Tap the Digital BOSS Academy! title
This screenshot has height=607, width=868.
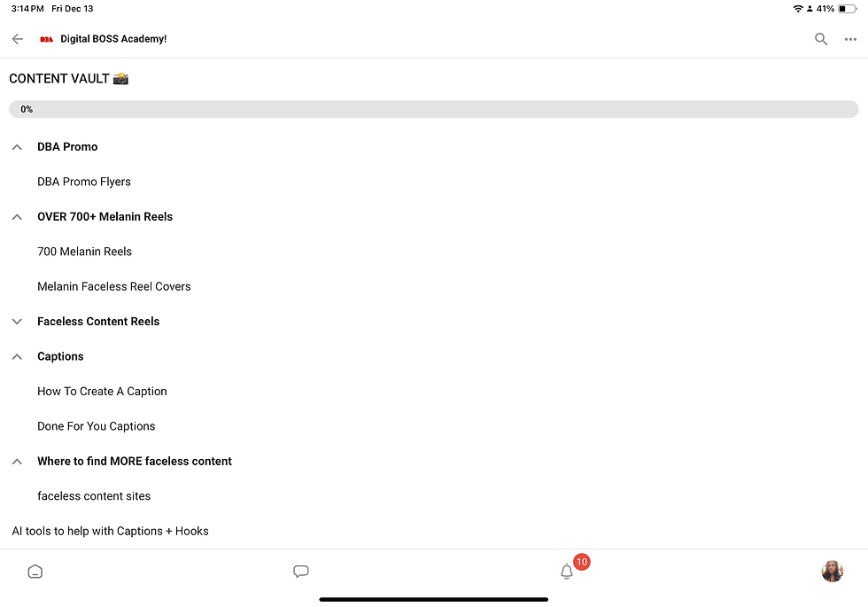[113, 39]
